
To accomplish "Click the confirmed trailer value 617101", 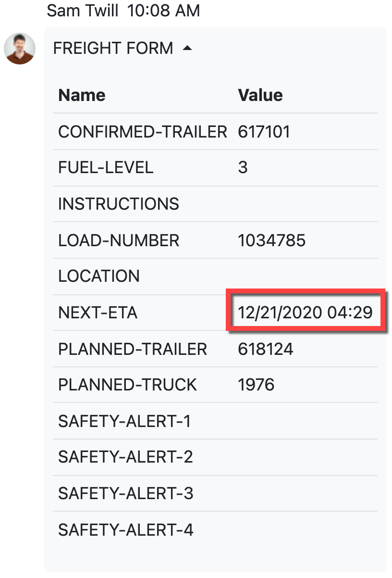I will (x=264, y=131).
